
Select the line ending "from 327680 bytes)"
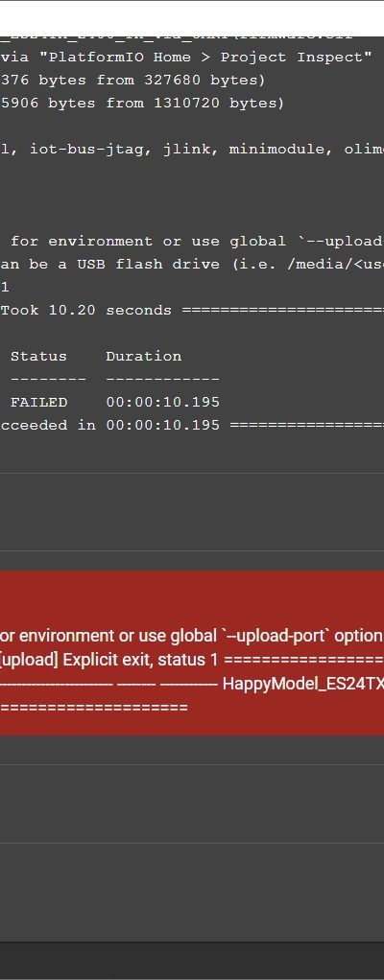pyautogui.click(x=133, y=81)
